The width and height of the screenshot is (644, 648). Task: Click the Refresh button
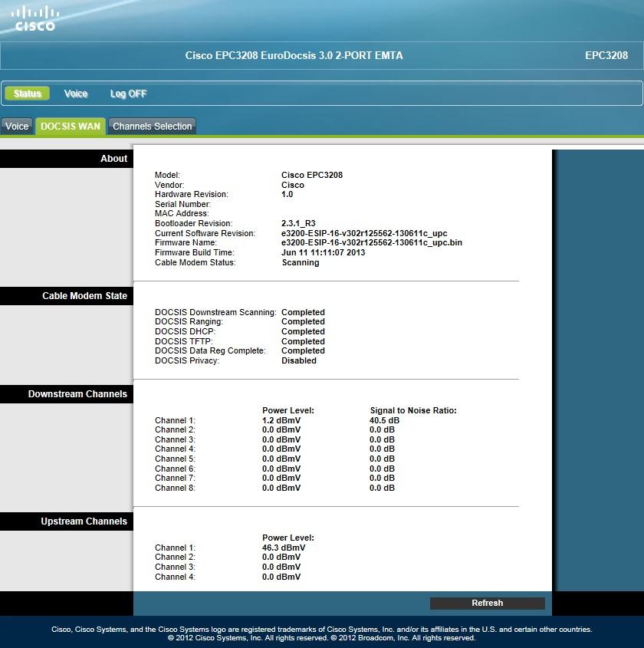488,603
